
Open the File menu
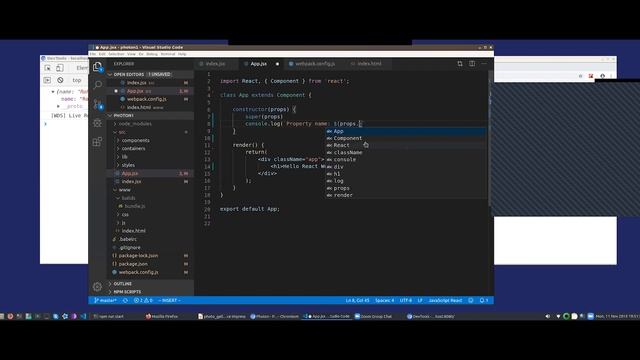[93, 54]
